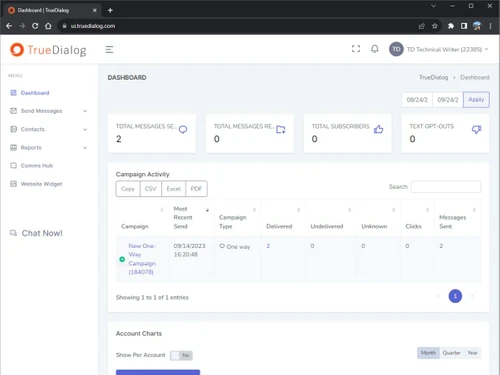Sort by Unknown column

point(378,218)
